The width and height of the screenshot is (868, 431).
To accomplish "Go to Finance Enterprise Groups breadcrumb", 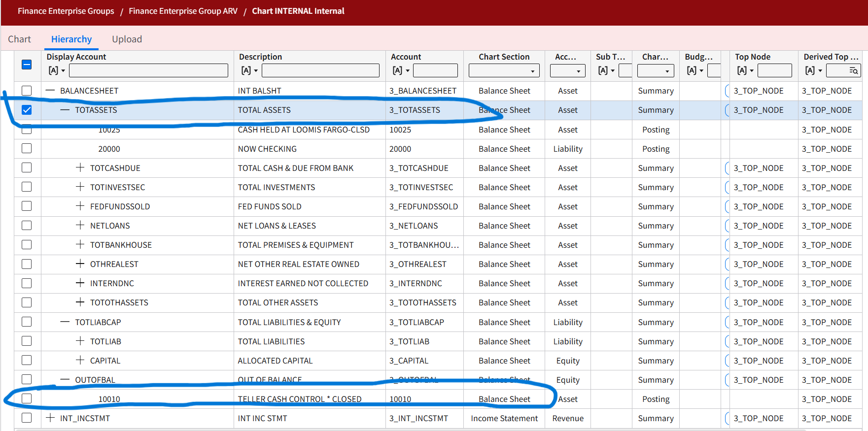I will coord(66,11).
